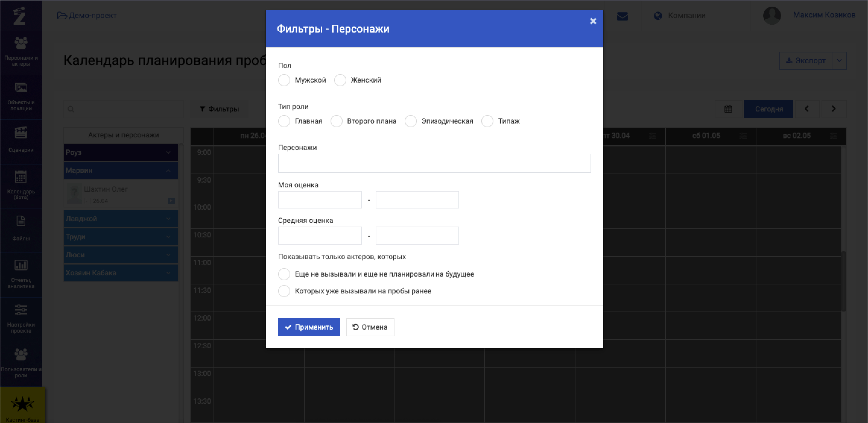Image resolution: width=868 pixels, height=423 pixels.
Task: Open Настройки проекта sidebar section
Action: 21,319
